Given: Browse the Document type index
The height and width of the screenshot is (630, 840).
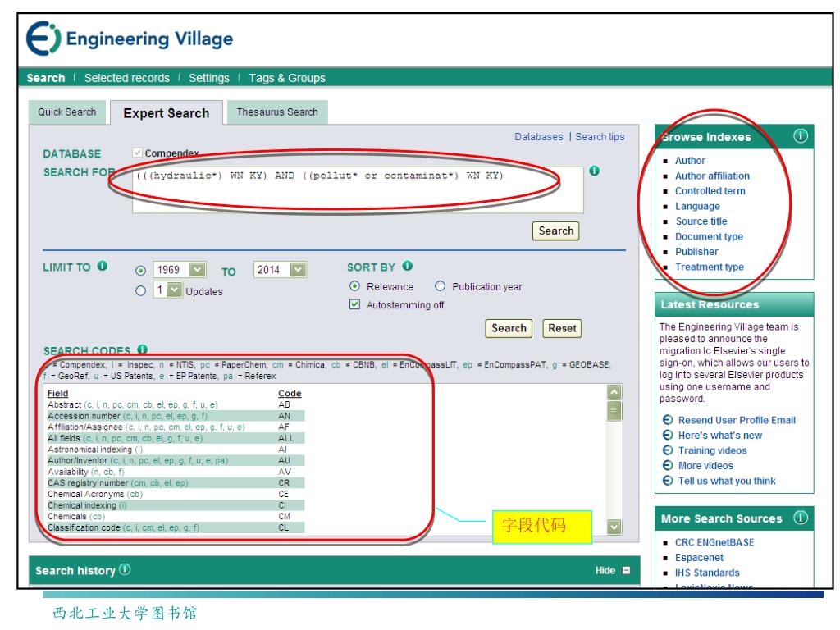Looking at the screenshot, I should pyautogui.click(x=709, y=236).
